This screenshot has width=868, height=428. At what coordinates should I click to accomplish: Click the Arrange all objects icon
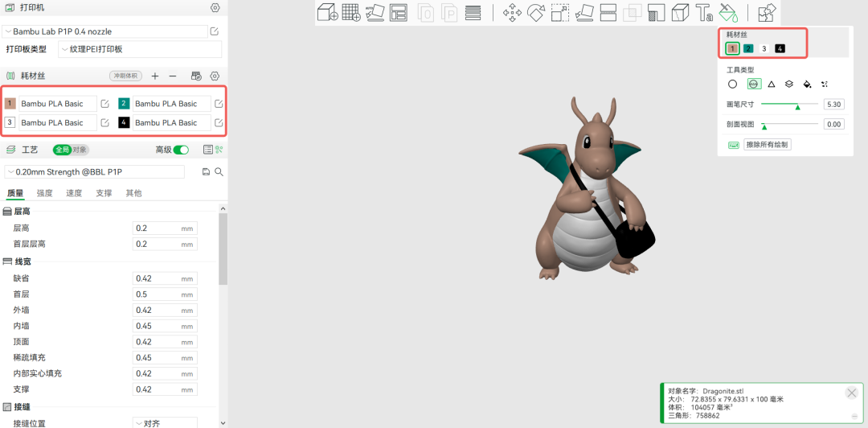click(399, 12)
